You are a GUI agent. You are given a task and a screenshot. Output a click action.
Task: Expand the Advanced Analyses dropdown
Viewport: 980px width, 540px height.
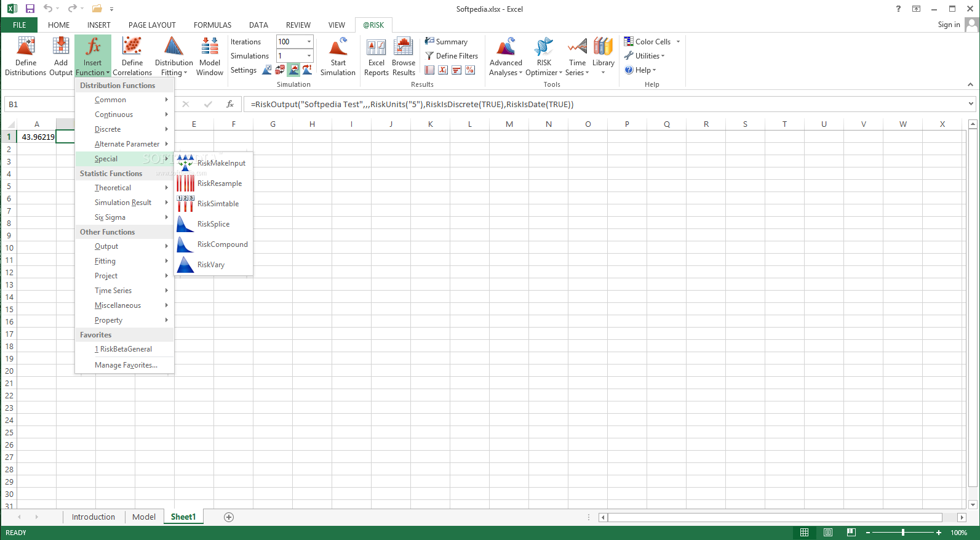click(x=506, y=56)
